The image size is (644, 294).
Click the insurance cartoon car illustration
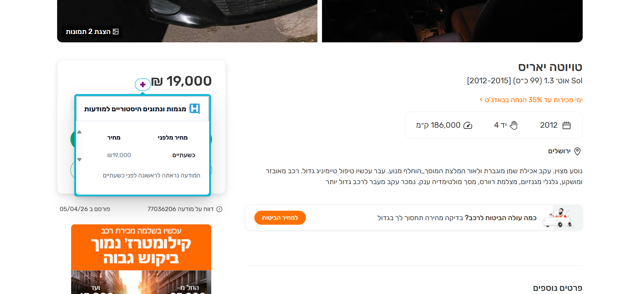tap(559, 218)
